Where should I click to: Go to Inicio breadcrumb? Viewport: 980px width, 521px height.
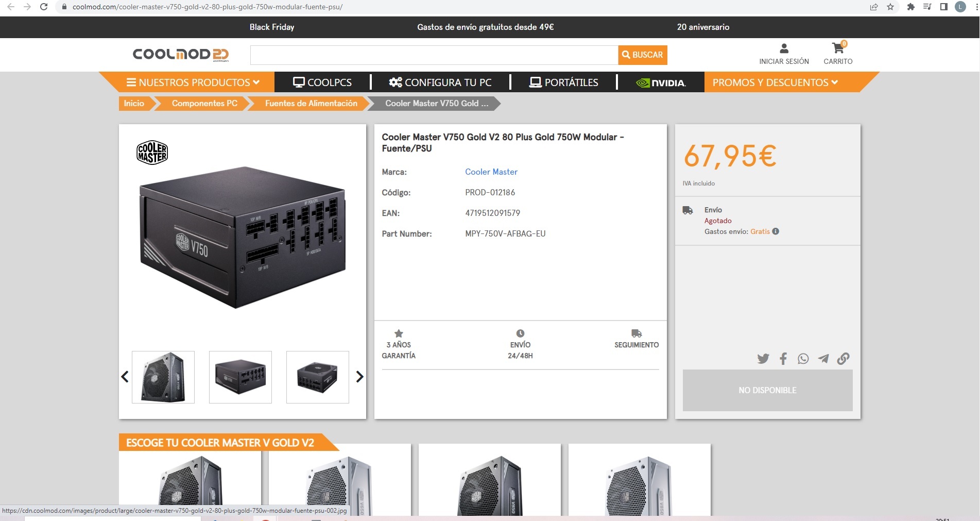click(x=134, y=103)
